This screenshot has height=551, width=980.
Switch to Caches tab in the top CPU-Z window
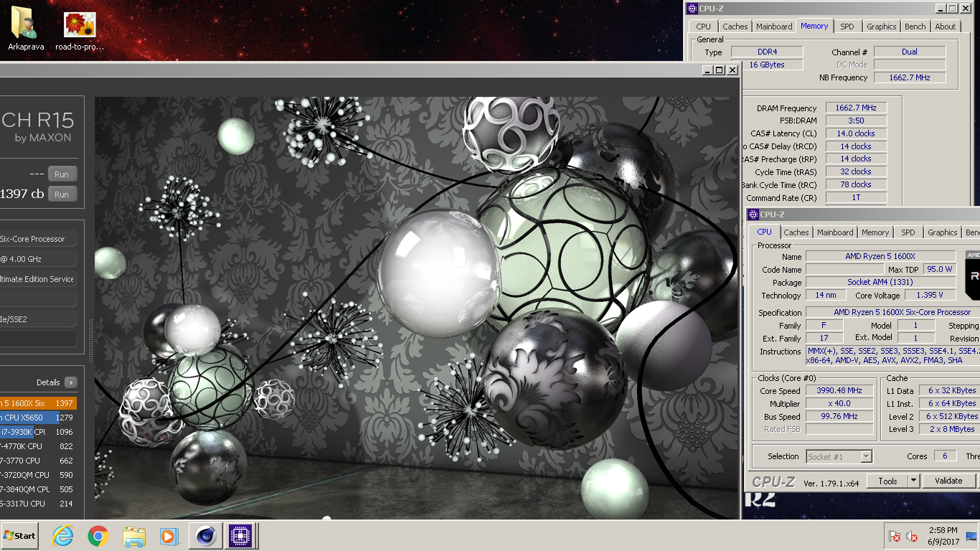[735, 27]
